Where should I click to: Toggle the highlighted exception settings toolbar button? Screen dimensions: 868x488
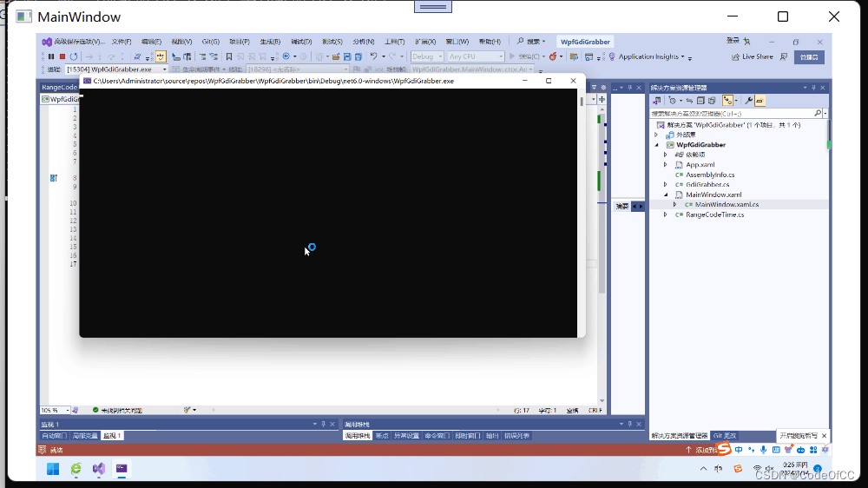click(x=161, y=56)
